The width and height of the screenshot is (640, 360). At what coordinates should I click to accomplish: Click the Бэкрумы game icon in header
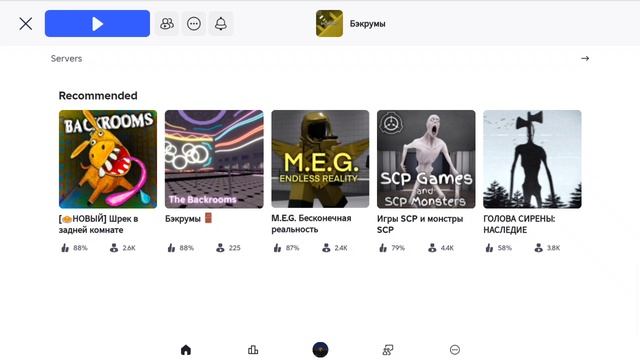329,24
